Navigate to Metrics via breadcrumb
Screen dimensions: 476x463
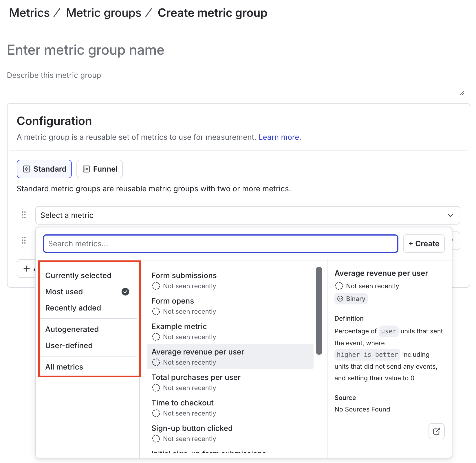(29, 12)
